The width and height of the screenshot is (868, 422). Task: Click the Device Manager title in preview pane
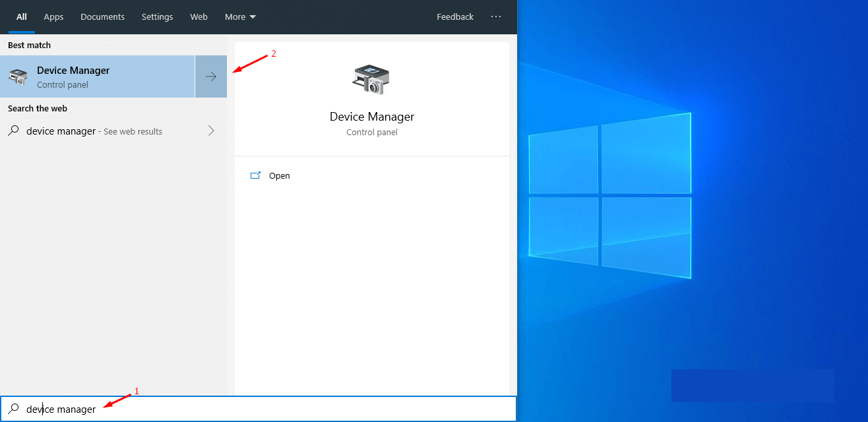click(371, 117)
